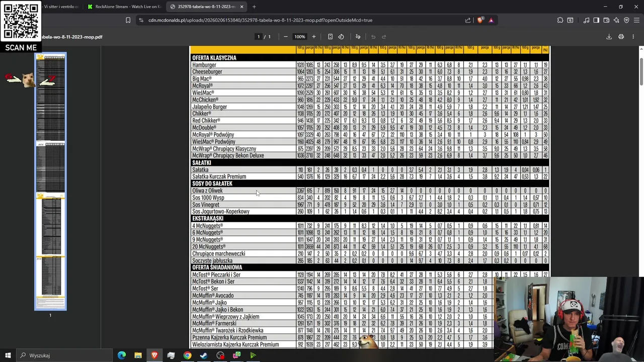Toggle the browser sidebar panel
Image resolution: width=644 pixels, height=362 pixels.
(x=596, y=20)
